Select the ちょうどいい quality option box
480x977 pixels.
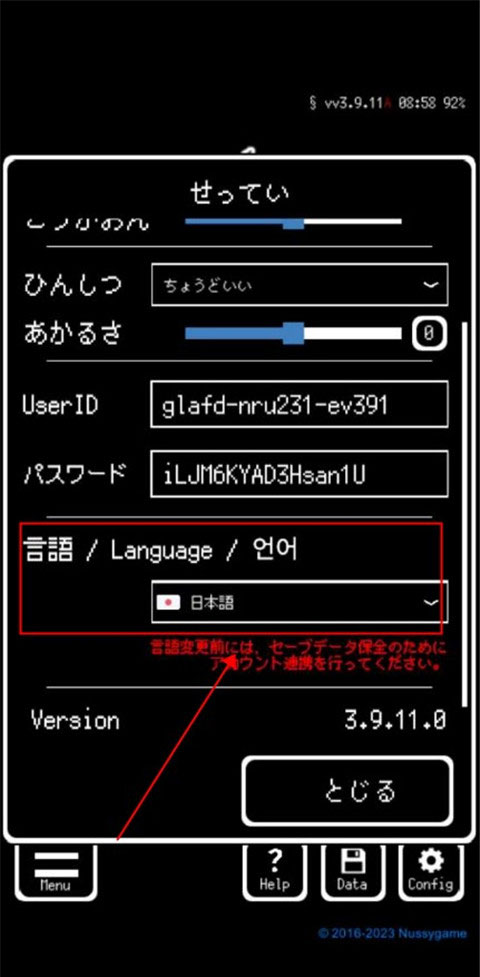pos(299,285)
